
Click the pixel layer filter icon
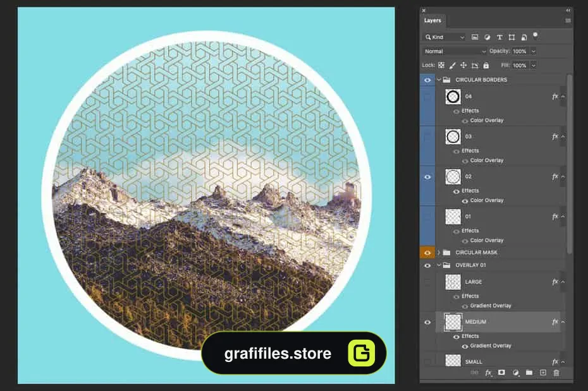[475, 37]
